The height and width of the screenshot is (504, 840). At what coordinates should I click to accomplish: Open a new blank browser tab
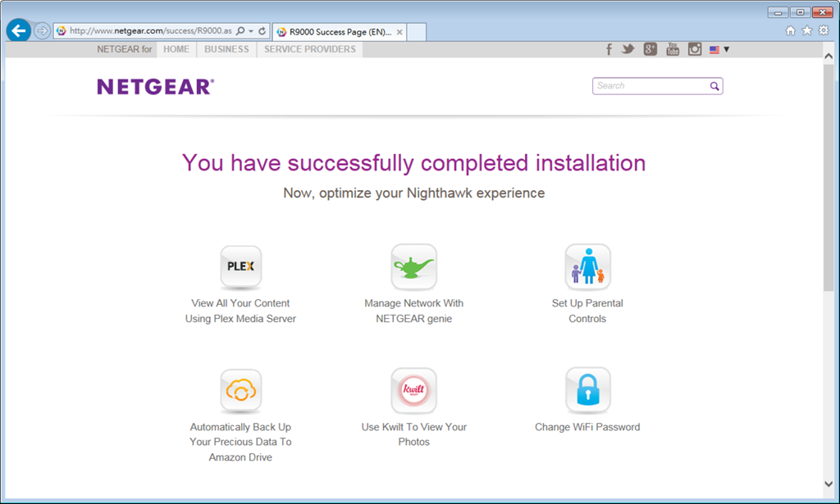[417, 32]
